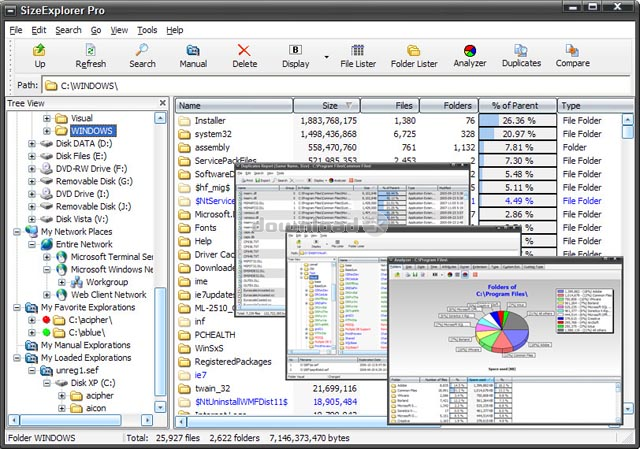Open the Display dropdown arrow
The image size is (640, 449).
(327, 57)
